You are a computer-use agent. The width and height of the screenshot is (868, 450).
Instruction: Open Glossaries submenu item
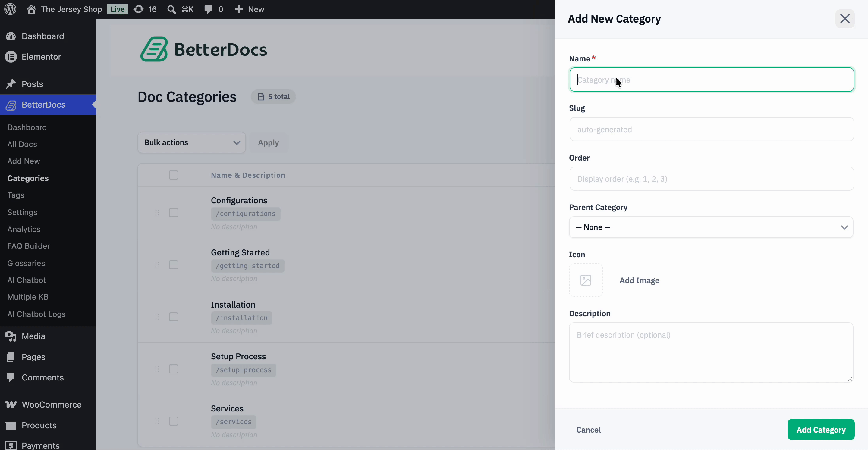[x=26, y=263]
